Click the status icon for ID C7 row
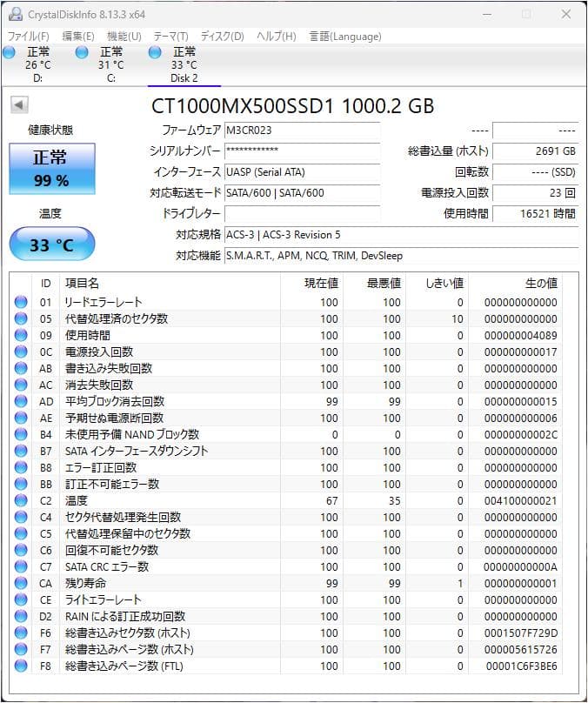The width and height of the screenshot is (588, 703). (x=21, y=566)
